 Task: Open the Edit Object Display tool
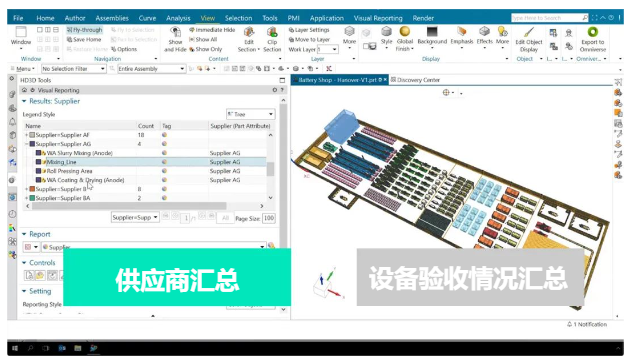pyautogui.click(x=529, y=39)
